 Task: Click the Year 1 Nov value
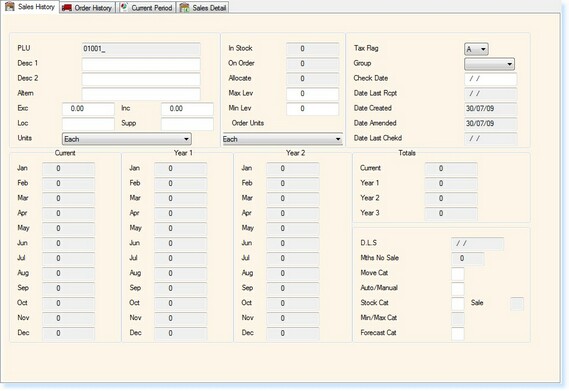click(x=181, y=318)
